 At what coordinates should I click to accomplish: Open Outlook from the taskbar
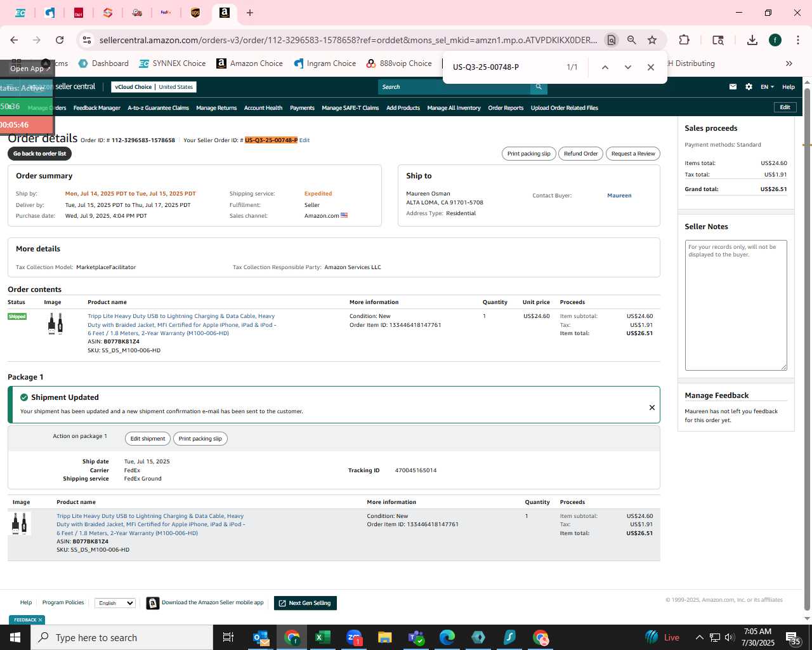point(261,637)
